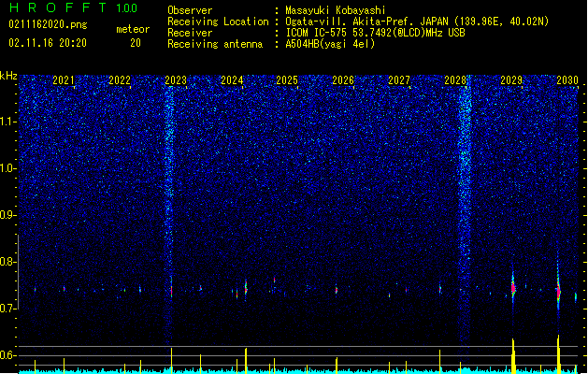The height and width of the screenshot is (374, 588).
Task: Click the Ogata-vill. Akita-Pref. JAPAN location text
Action: (417, 22)
